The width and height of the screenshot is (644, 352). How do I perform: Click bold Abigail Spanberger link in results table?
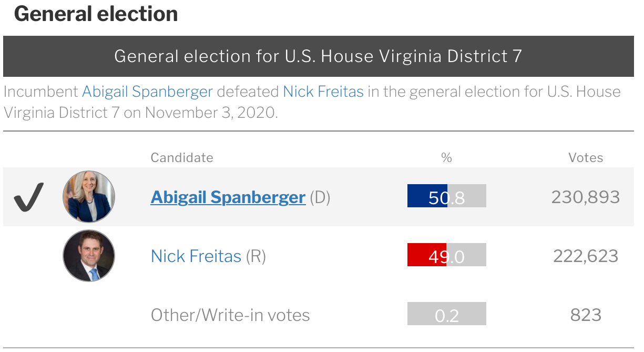pyautogui.click(x=228, y=197)
